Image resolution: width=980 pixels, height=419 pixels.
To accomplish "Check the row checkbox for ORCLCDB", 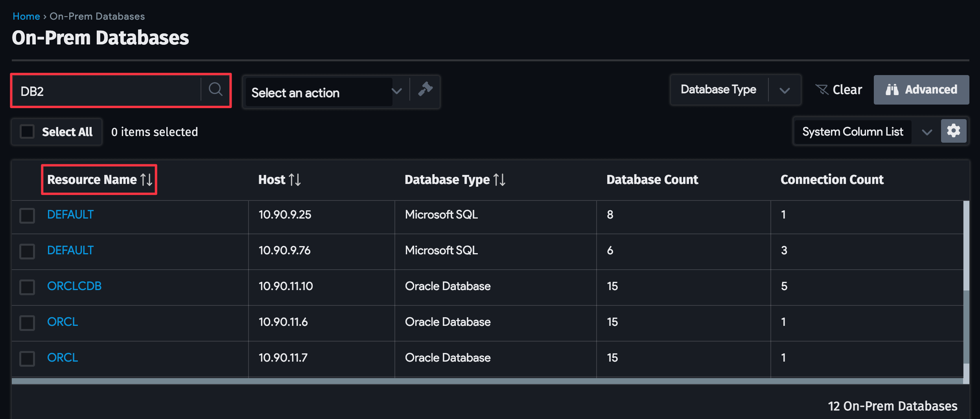I will (27, 287).
